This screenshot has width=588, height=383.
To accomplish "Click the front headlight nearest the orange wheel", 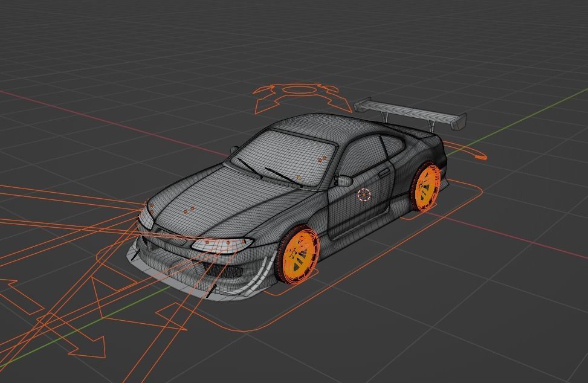I will point(222,245).
